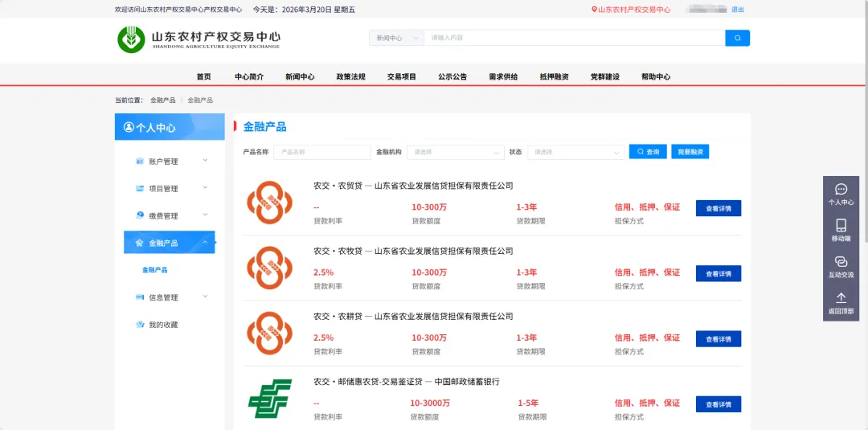Click the 农交·农耕贷 product logo
The height and width of the screenshot is (430, 868).
click(269, 334)
